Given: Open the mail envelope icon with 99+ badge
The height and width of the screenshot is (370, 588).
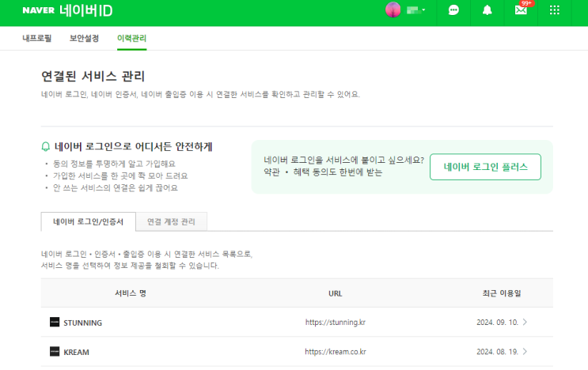Looking at the screenshot, I should point(521,10).
